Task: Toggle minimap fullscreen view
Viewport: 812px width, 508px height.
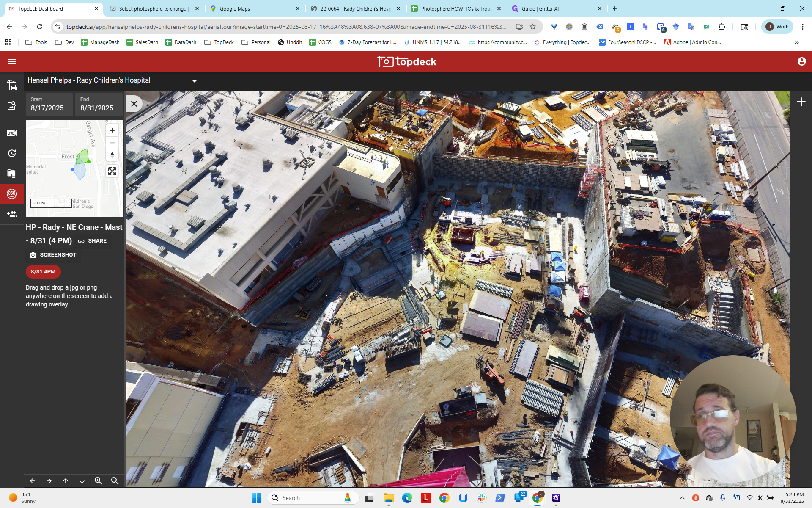Action: [x=112, y=171]
